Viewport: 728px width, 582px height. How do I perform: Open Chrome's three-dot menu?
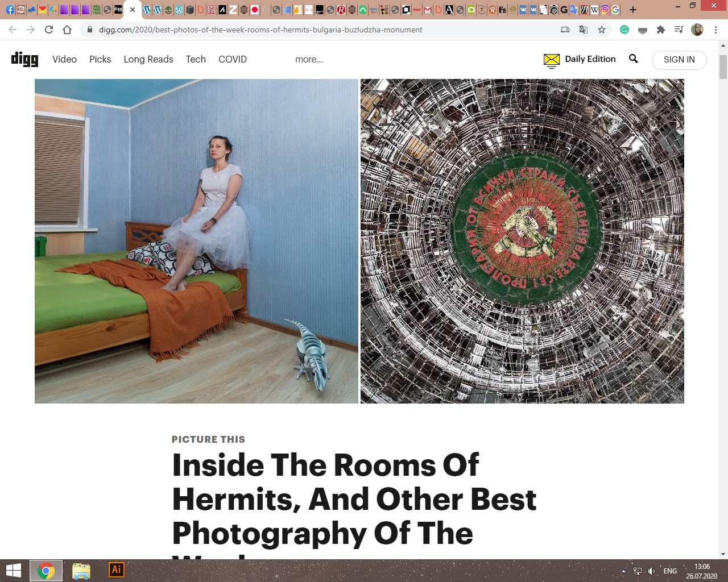pos(715,30)
